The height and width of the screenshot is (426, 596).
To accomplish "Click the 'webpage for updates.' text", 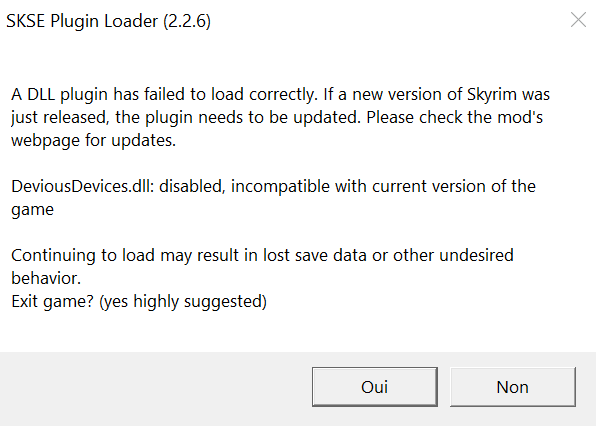I will coord(94,141).
